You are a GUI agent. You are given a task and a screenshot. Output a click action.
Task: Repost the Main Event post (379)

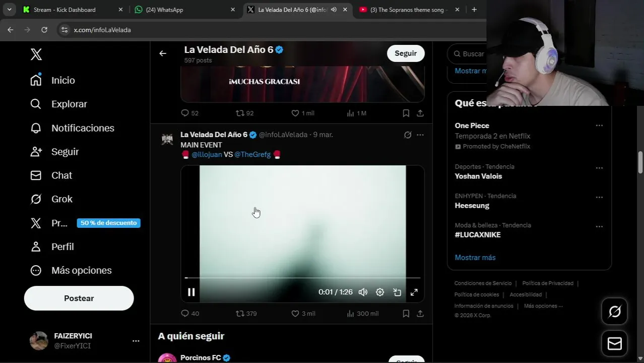[x=246, y=314]
